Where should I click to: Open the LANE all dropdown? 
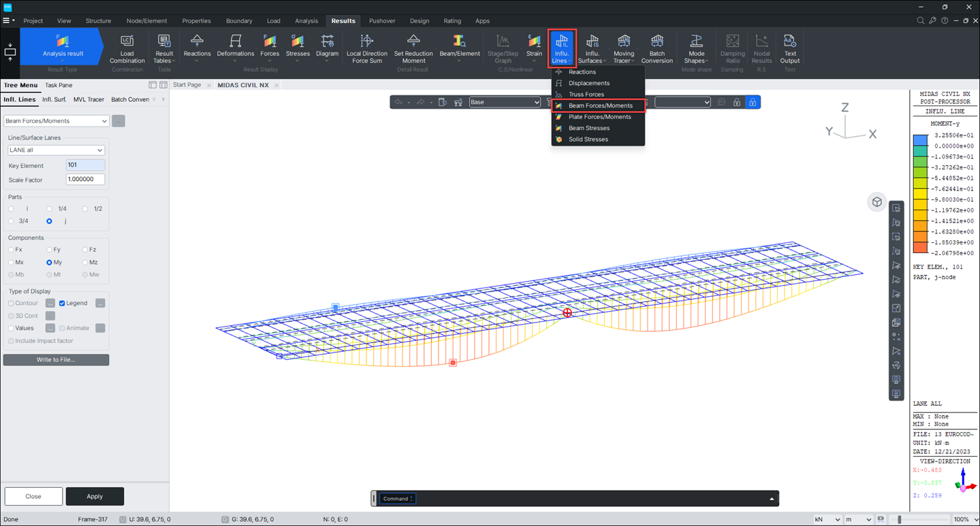[56, 150]
